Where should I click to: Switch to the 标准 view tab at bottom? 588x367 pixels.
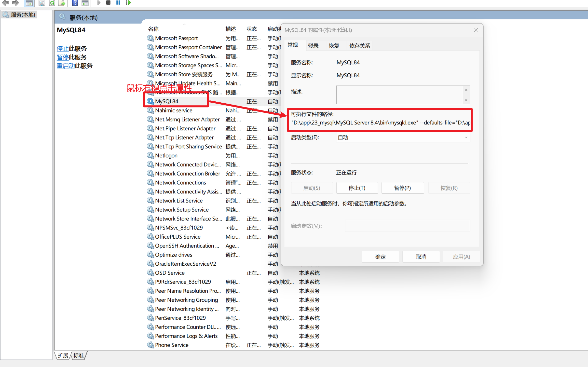(x=79, y=355)
